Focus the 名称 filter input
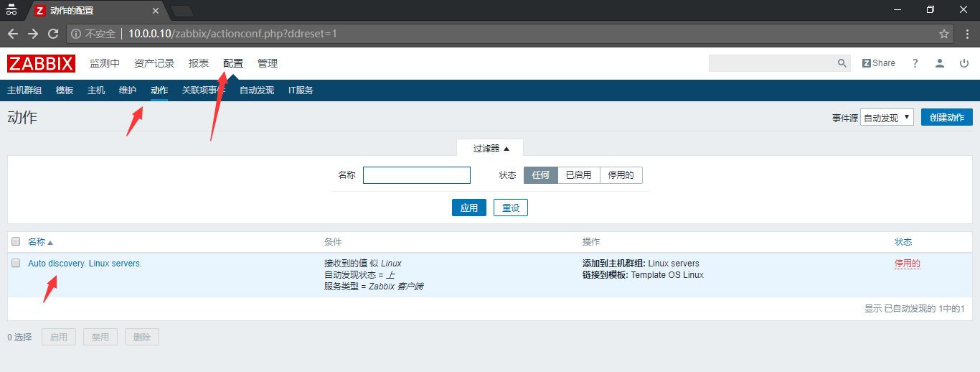Screen dimensions: 980x372 click(x=417, y=175)
